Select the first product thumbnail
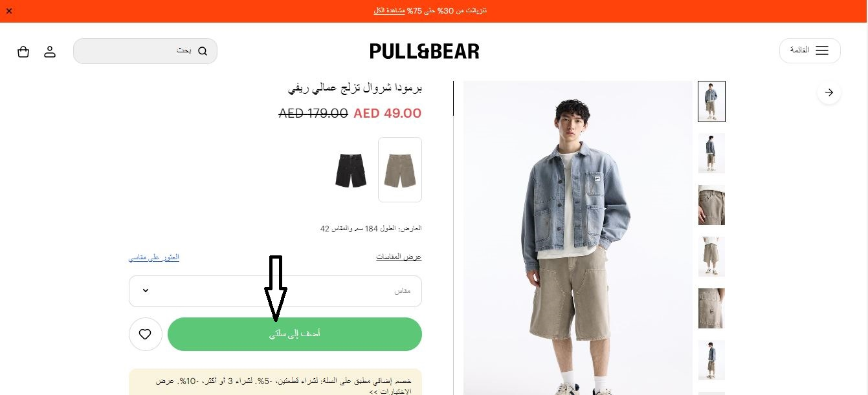 711,101
